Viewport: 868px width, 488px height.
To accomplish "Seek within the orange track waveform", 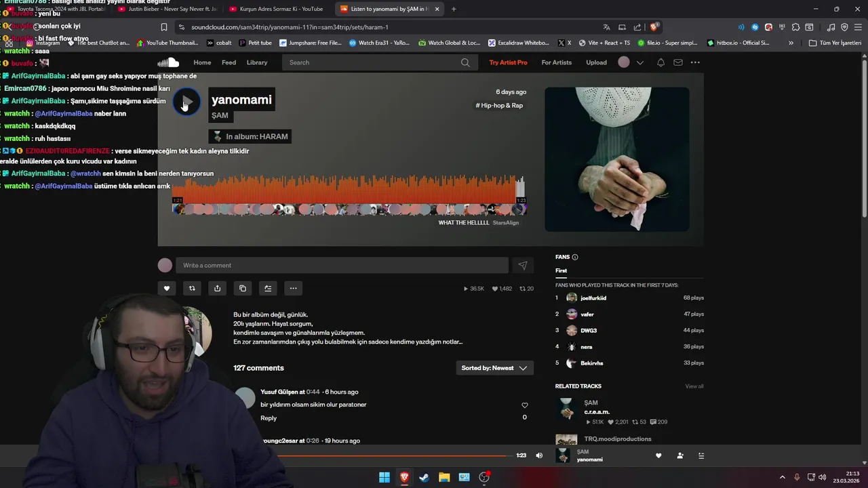I will (349, 190).
